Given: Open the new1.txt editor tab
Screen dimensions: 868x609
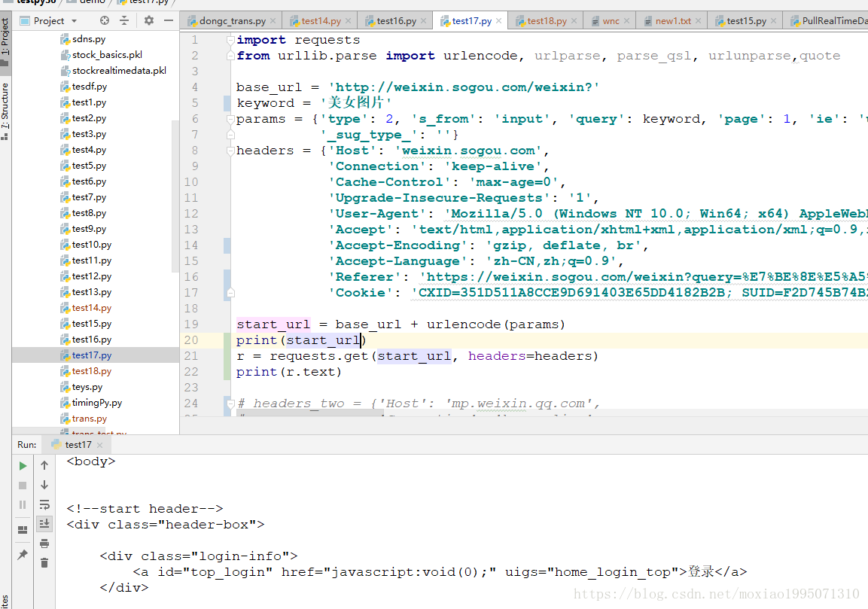Looking at the screenshot, I should 673,21.
